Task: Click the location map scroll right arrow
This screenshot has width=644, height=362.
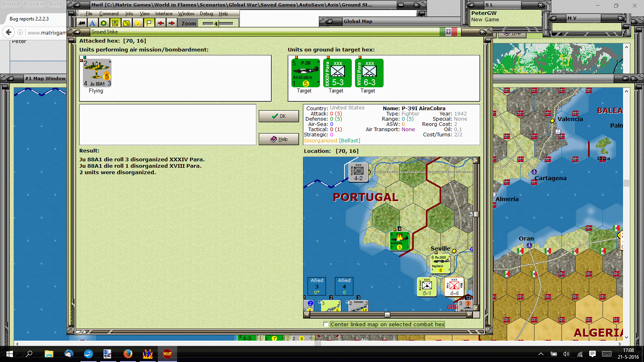Action: click(469, 315)
